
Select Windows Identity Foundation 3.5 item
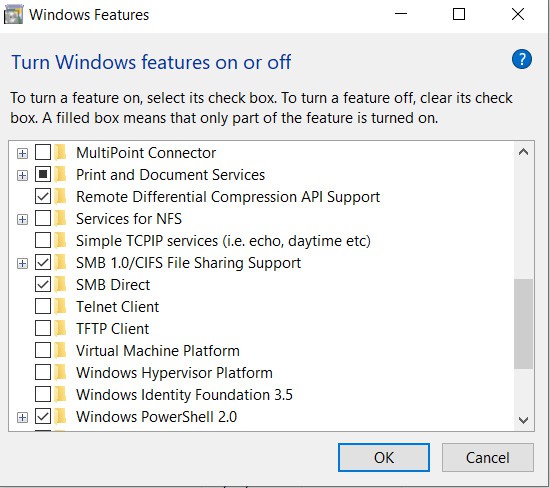[184, 395]
